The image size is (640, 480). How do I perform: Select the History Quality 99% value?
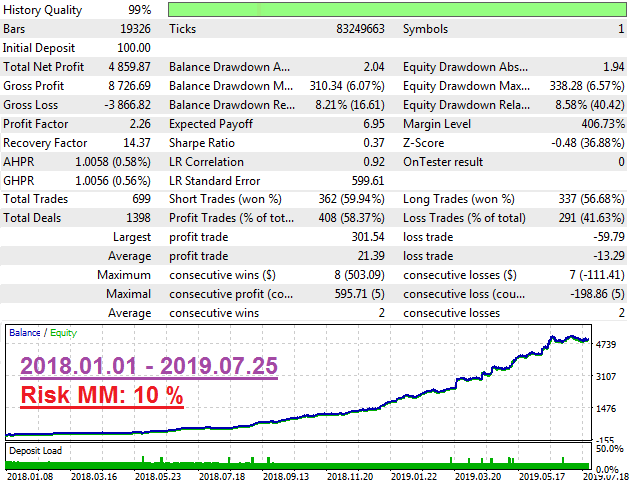140,10
